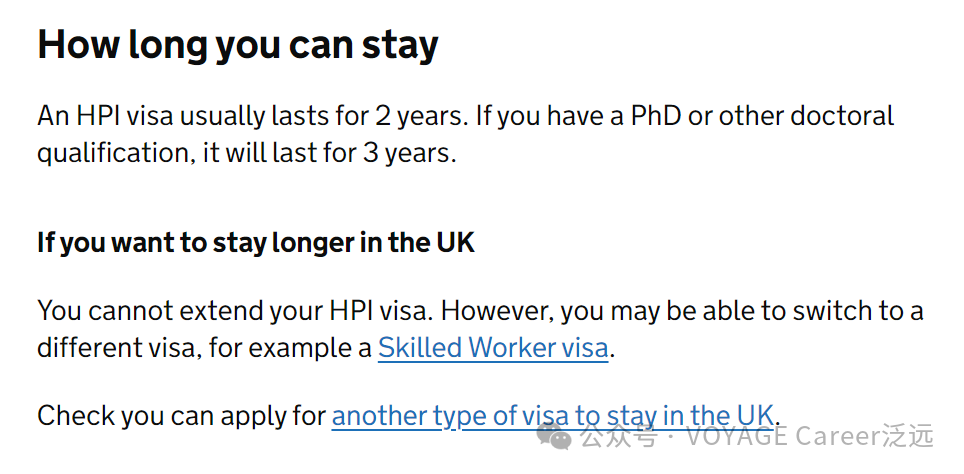964x474 pixels.
Task: Click the word 'qualification' in the first paragraph
Action: pyautogui.click(x=112, y=155)
